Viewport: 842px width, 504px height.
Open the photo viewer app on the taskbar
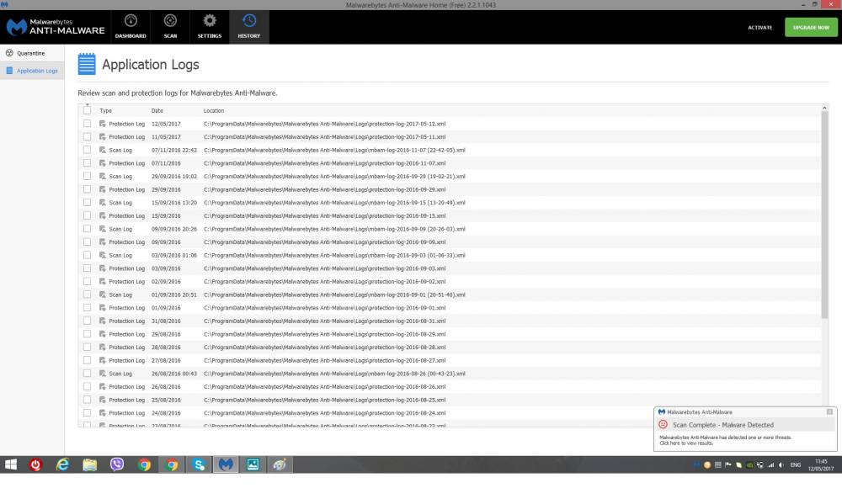[x=253, y=464]
